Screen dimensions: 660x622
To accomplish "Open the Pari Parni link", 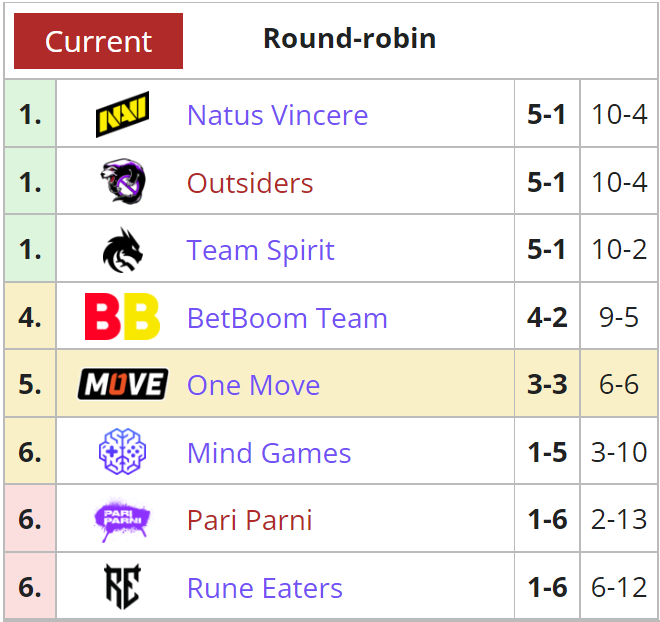I will pyautogui.click(x=250, y=520).
